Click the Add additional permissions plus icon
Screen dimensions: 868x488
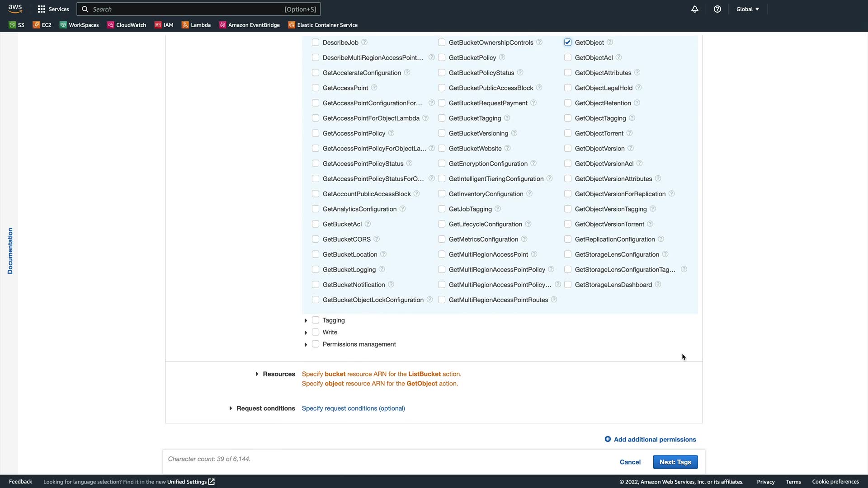pyautogui.click(x=608, y=439)
